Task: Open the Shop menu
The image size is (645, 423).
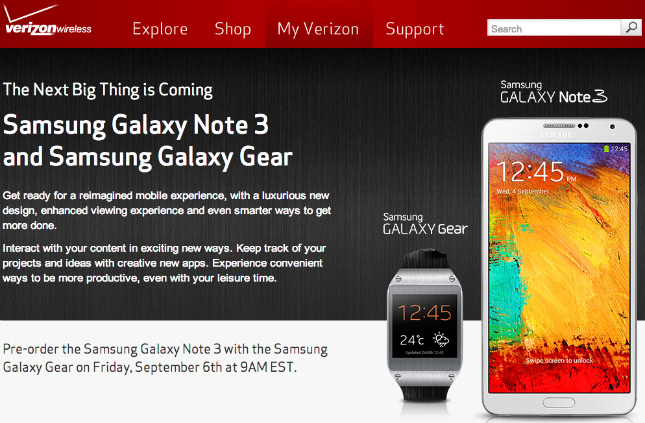Action: 233,29
